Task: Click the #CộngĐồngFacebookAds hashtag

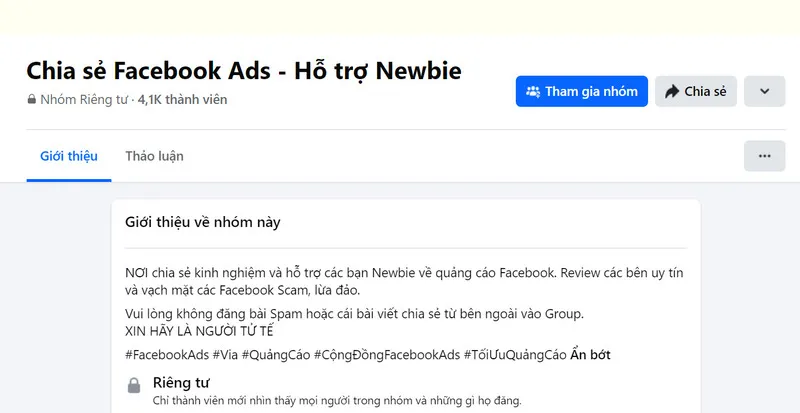Action: 387,355
